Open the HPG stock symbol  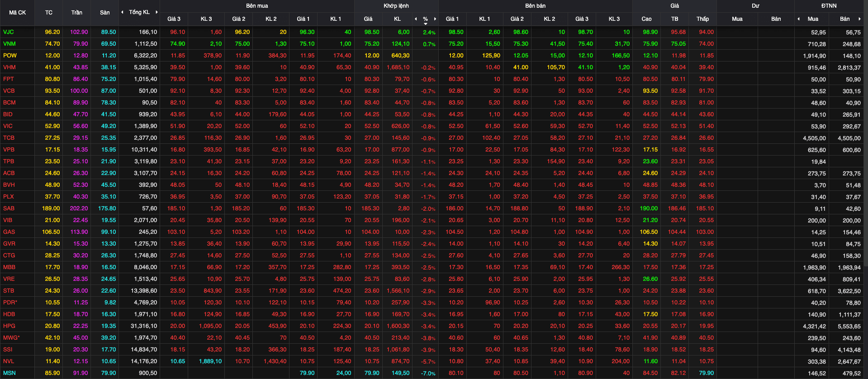[x=9, y=326]
